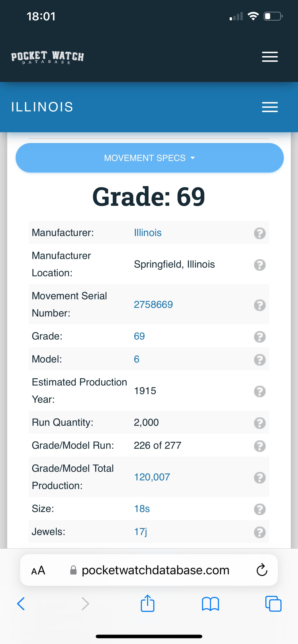This screenshot has height=644, width=298.
Task: Open the Safari share sheet
Action: [148, 603]
